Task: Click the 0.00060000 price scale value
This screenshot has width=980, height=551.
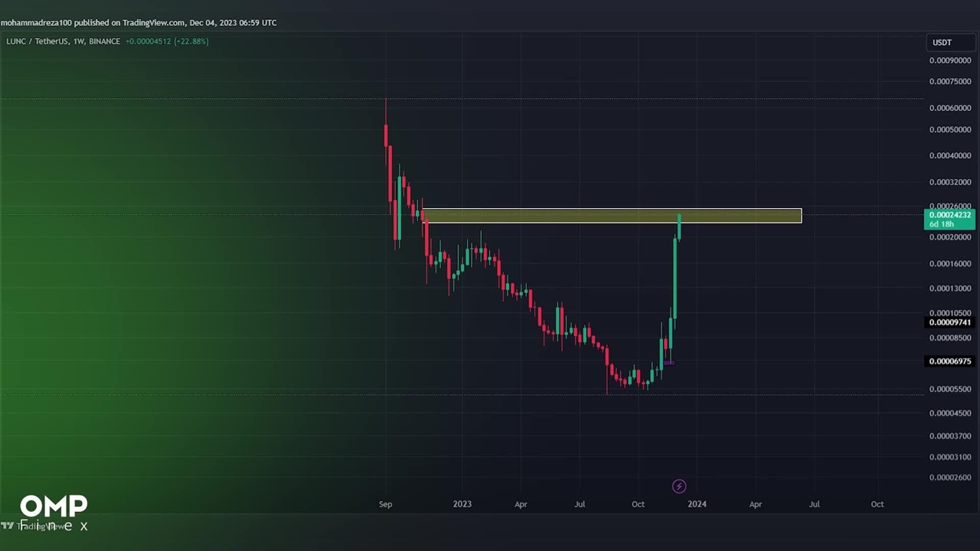Action: [x=949, y=108]
